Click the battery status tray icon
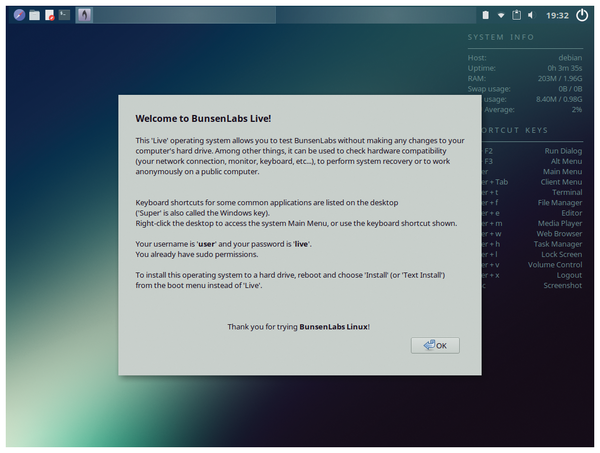The height and width of the screenshot is (453, 600). pyautogui.click(x=485, y=15)
